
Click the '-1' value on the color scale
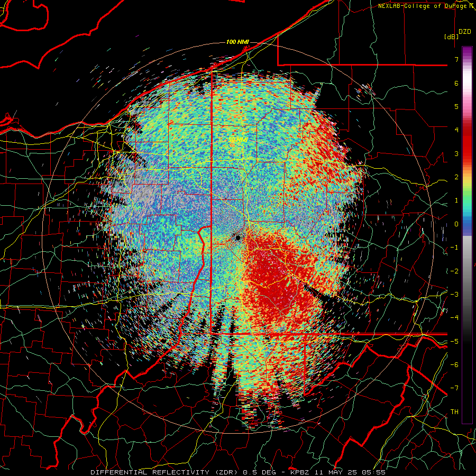(454, 248)
